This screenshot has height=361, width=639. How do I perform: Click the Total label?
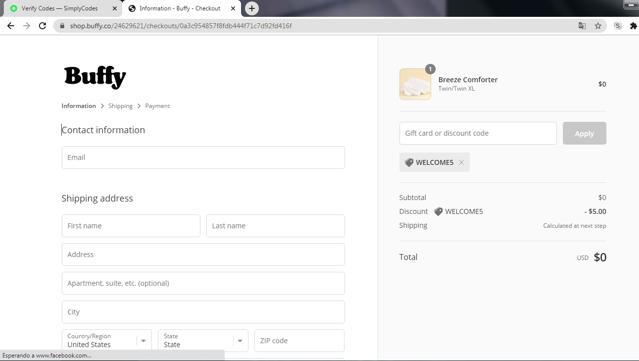coord(408,257)
